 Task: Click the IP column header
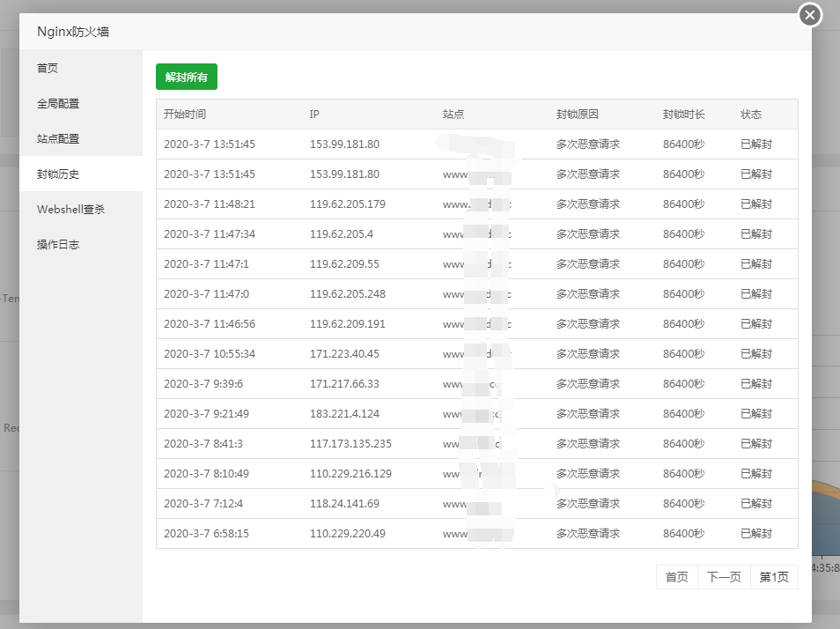pyautogui.click(x=314, y=115)
